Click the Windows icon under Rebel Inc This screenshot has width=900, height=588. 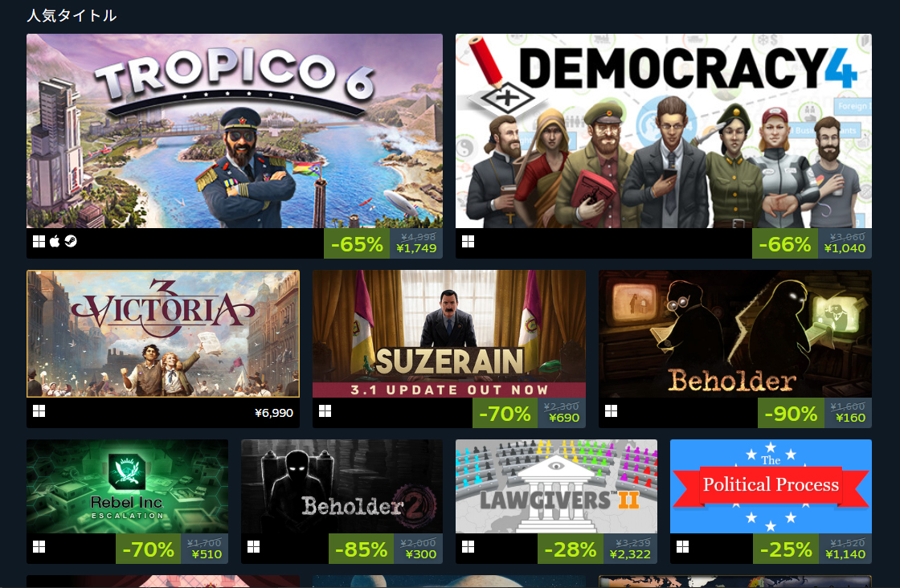tap(39, 547)
